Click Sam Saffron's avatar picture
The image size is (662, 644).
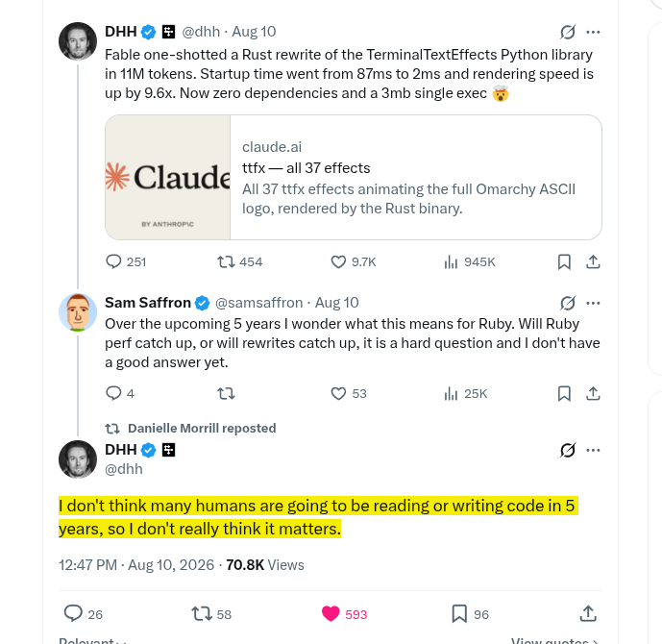tap(78, 312)
